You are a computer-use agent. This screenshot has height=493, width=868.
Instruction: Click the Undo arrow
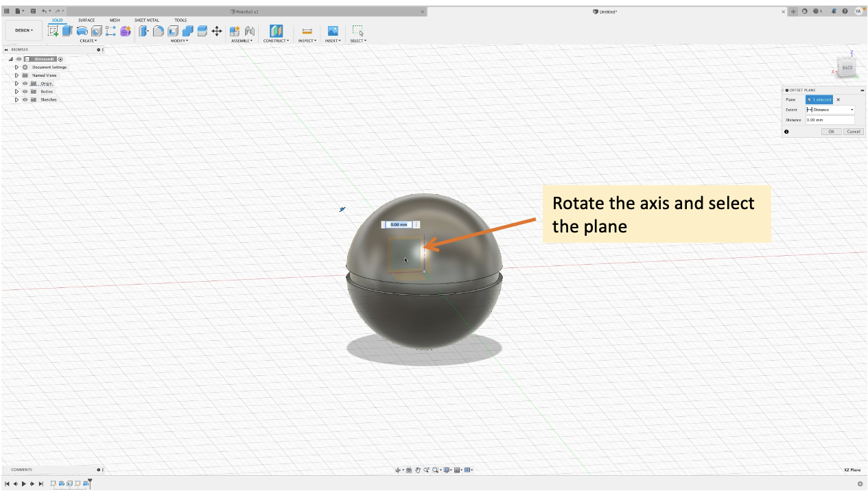(45, 11)
